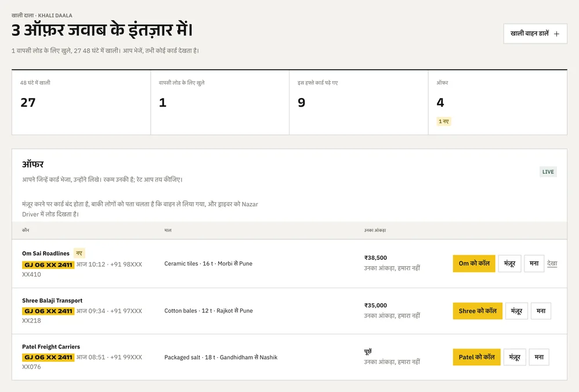
Task: Call Shree Balaji Transport with Shree को कॉल
Action: coord(477,311)
